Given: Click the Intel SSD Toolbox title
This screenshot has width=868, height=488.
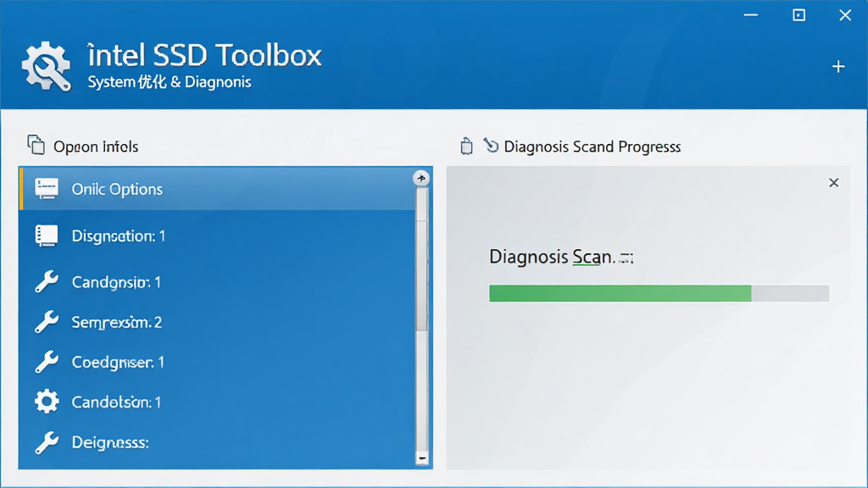Looking at the screenshot, I should coord(205,55).
